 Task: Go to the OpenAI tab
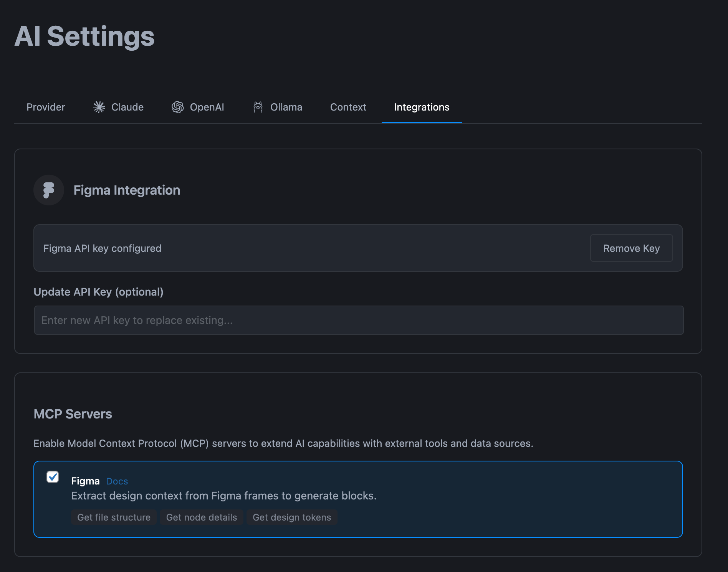[207, 107]
